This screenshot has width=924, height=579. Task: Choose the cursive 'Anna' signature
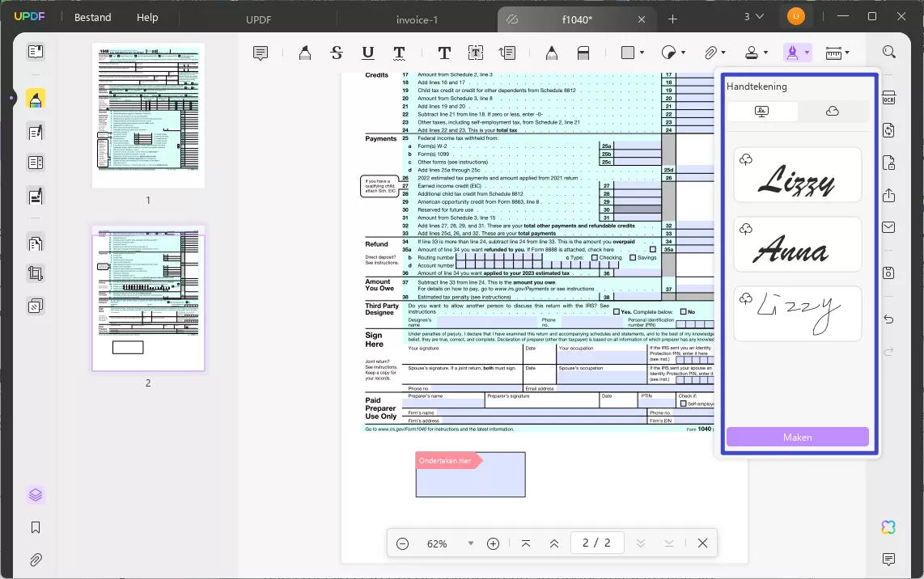[797, 244]
